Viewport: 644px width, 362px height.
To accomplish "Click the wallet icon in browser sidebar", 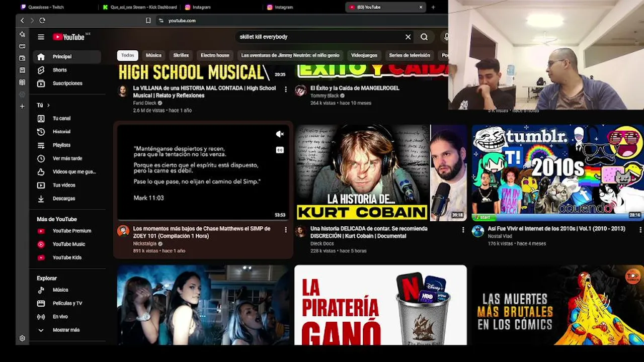I will point(22,58).
